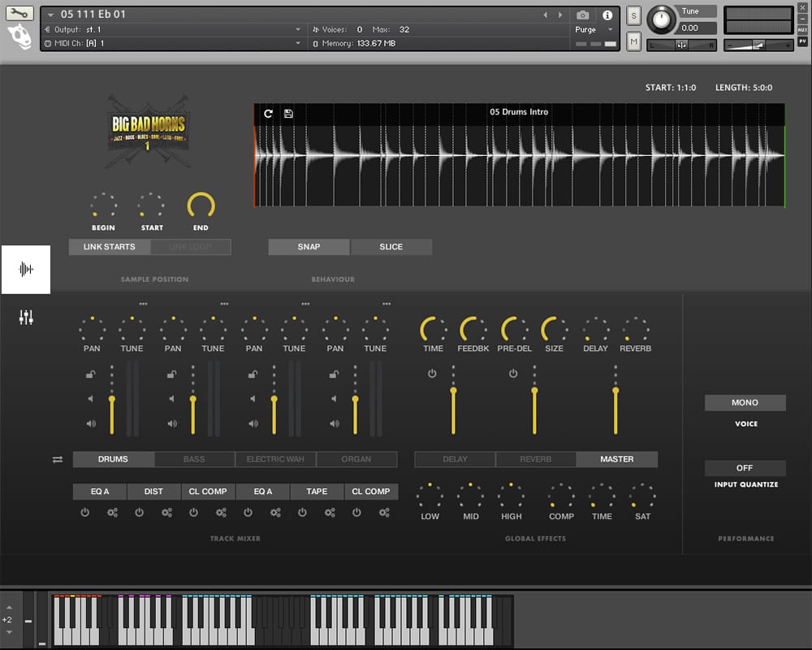Click the reload icon beside the waveform title

tap(269, 114)
